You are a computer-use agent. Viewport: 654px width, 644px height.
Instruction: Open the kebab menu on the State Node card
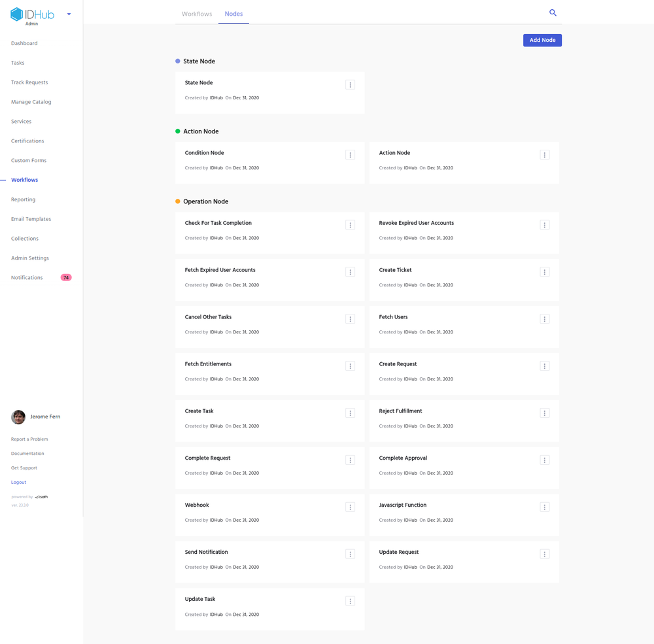350,84
